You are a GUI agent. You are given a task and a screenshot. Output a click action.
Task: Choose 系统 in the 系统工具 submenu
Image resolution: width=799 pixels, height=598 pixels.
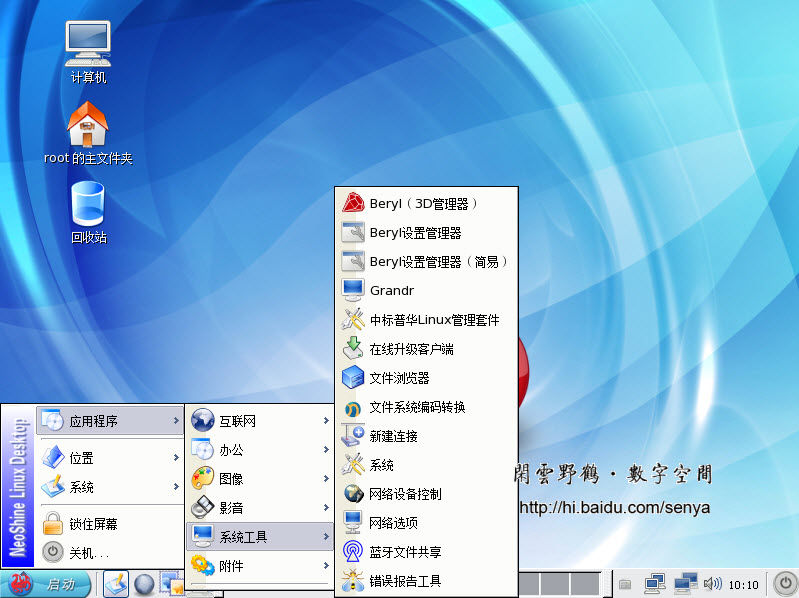tap(427, 465)
